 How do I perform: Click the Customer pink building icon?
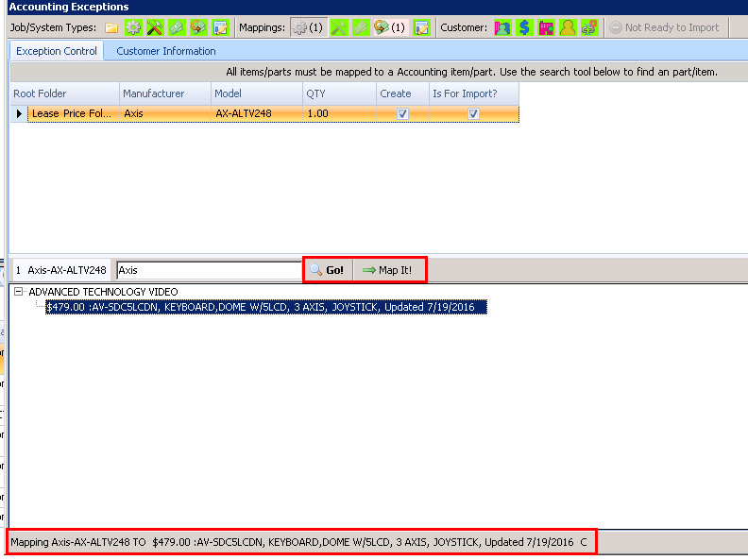(546, 27)
